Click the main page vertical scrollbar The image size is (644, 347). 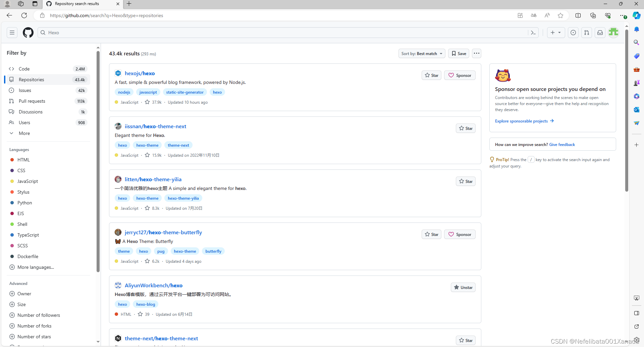pos(627,111)
